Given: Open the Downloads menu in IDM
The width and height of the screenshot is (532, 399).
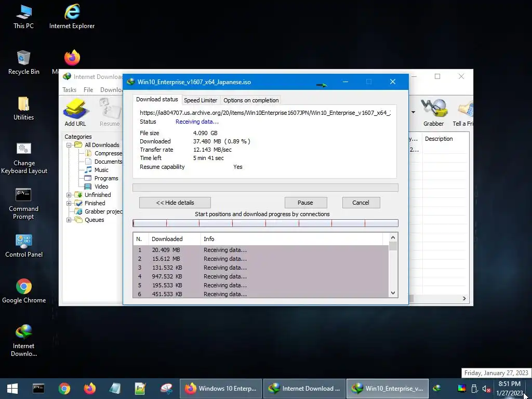Looking at the screenshot, I should pos(111,90).
